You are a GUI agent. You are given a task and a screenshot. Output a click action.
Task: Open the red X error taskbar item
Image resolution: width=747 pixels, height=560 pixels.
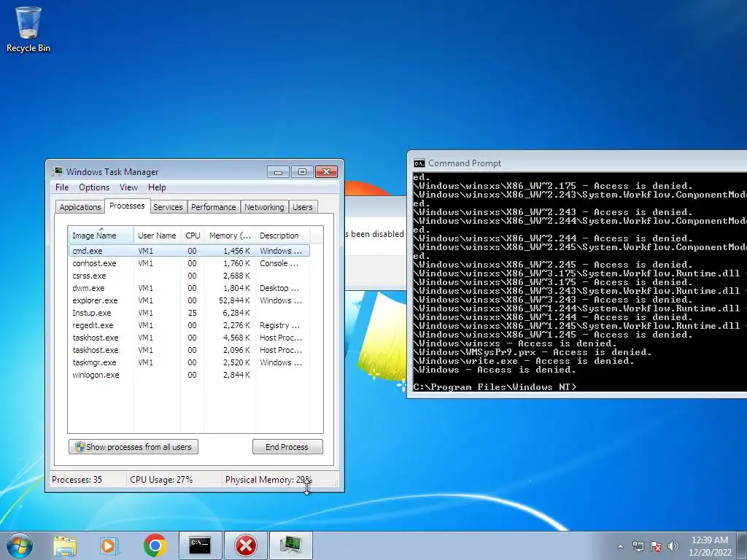[246, 545]
